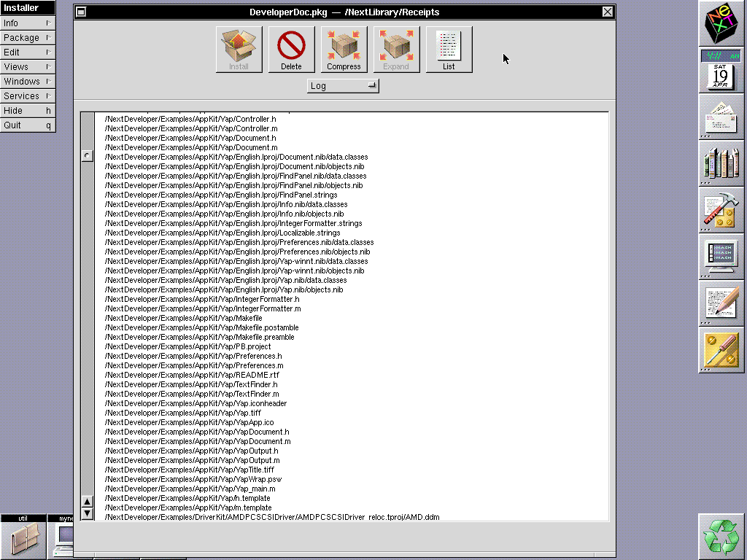Click the Compress toolbar icon
The image size is (747, 560).
pyautogui.click(x=344, y=48)
